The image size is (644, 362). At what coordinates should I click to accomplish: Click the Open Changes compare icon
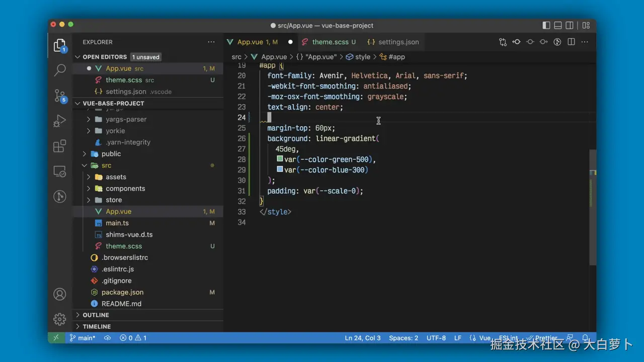tap(503, 42)
